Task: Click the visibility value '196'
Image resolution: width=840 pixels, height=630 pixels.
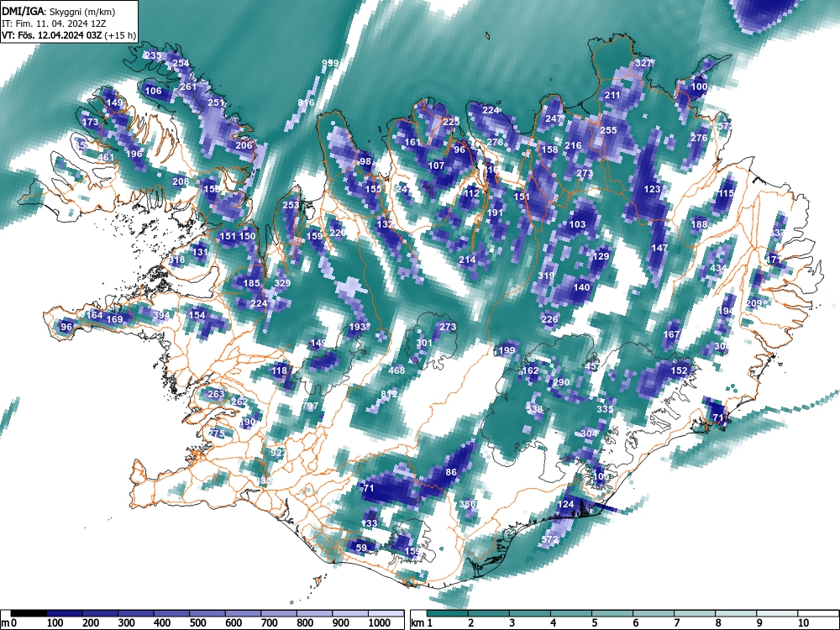Action: (134, 154)
